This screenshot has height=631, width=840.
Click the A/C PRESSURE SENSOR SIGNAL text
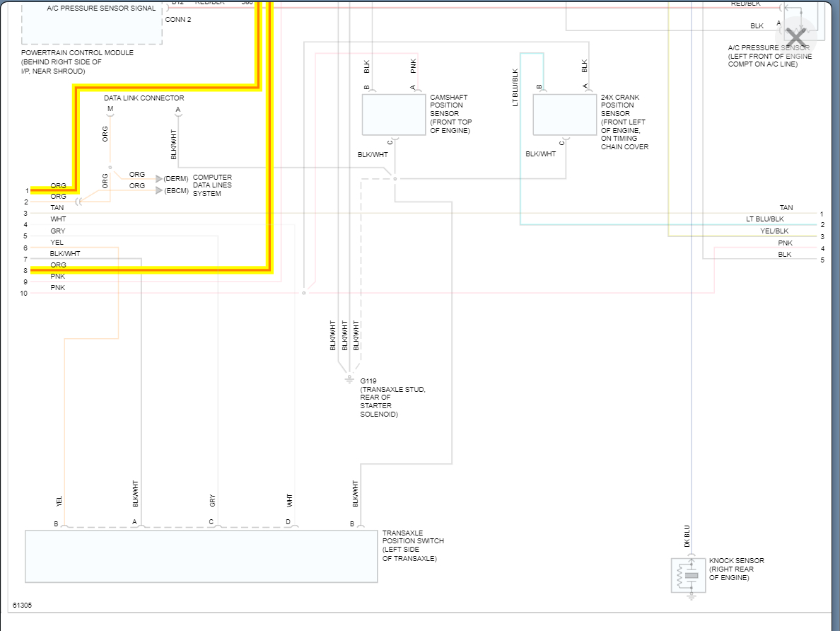101,8
